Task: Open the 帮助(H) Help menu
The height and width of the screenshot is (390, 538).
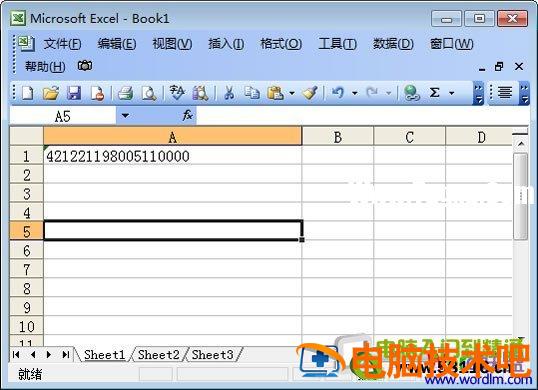Action: [45, 66]
